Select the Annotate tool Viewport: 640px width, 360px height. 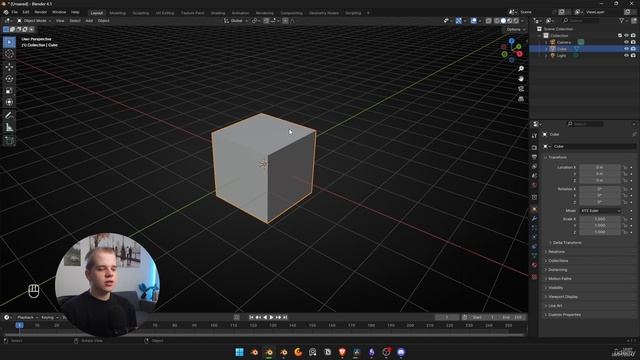point(9,116)
